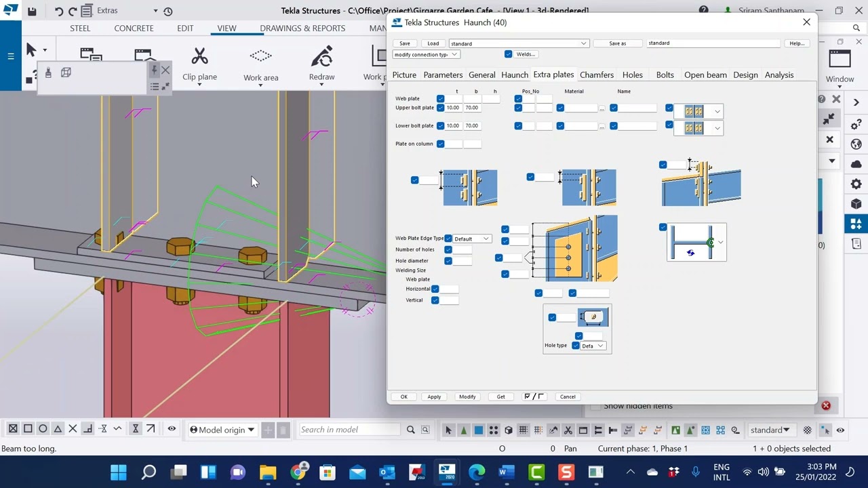Click the Lower bolt plate 70.00 width field
Screen dimensions: 868x488
[472, 125]
